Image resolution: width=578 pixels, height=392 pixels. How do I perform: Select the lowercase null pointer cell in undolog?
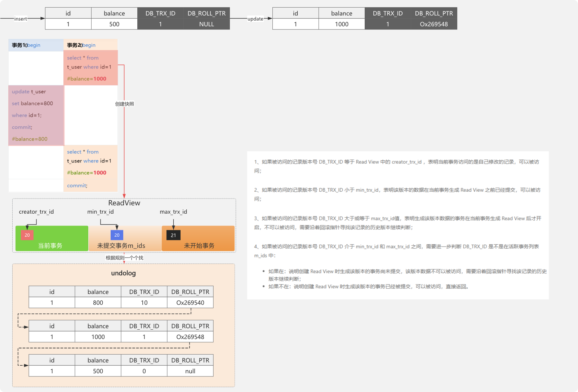click(x=190, y=371)
